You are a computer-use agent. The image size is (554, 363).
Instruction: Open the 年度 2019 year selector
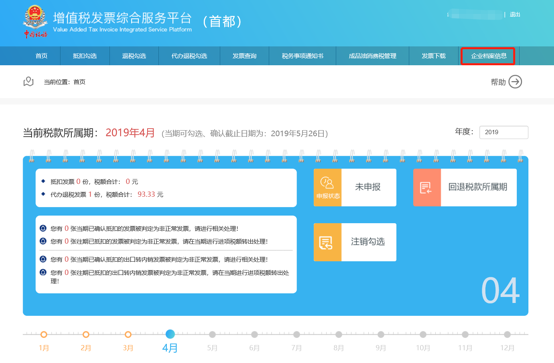(x=504, y=132)
